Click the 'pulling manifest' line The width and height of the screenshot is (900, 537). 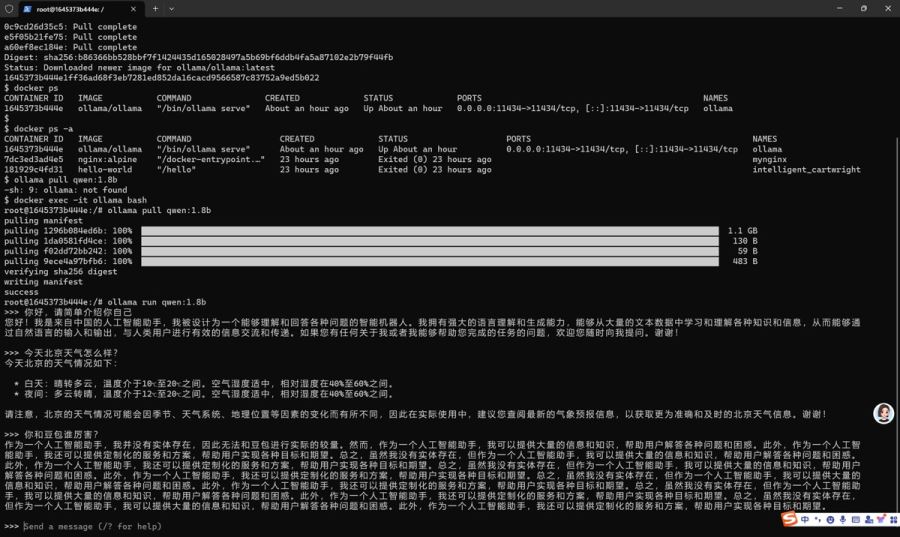click(44, 221)
